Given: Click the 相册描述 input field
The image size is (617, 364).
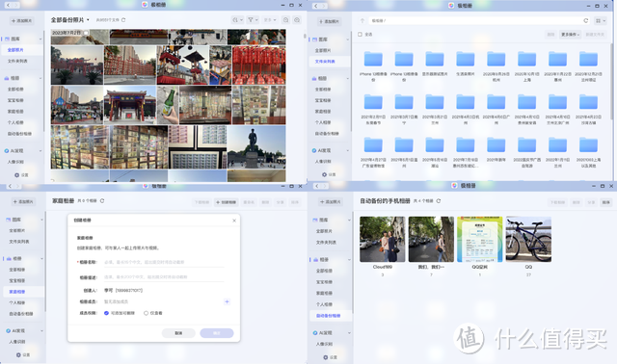Looking at the screenshot, I should (164, 277).
